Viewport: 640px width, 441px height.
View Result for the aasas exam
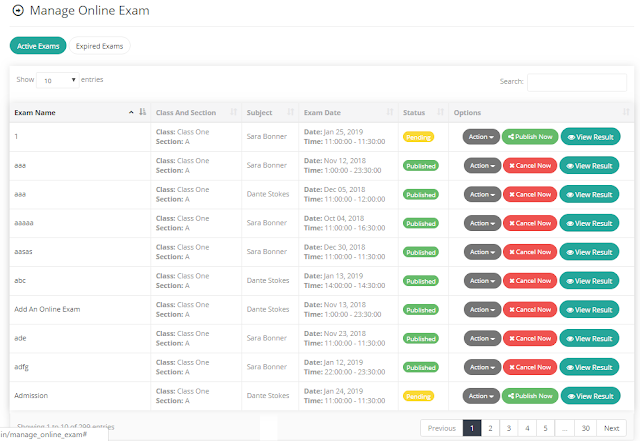click(589, 252)
